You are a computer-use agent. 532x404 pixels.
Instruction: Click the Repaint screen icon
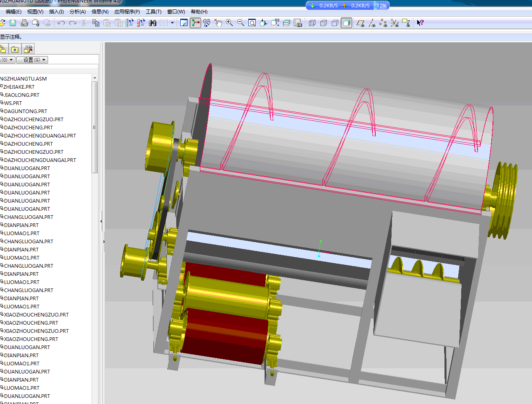pos(184,23)
